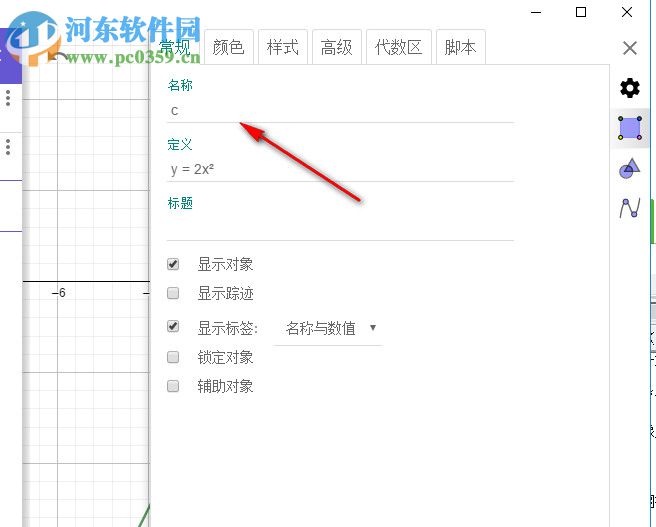Enable the 显示踪迹 checkbox

pos(173,293)
